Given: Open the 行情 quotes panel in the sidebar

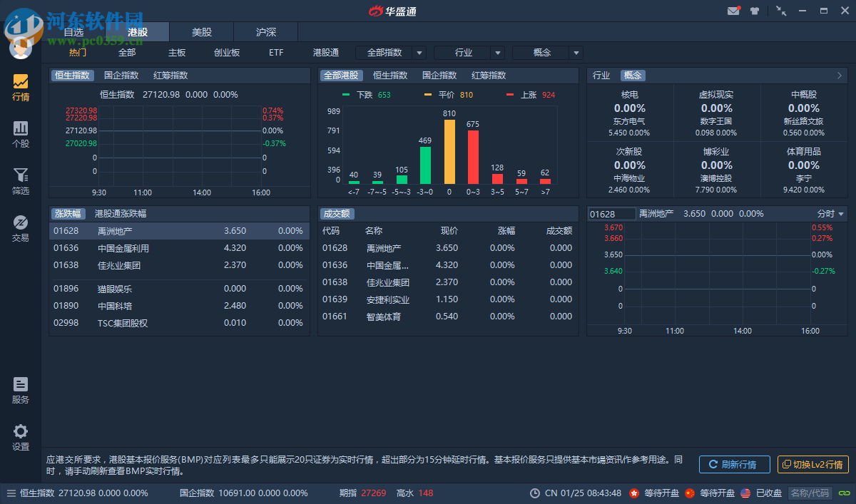Looking at the screenshot, I should 20,86.
